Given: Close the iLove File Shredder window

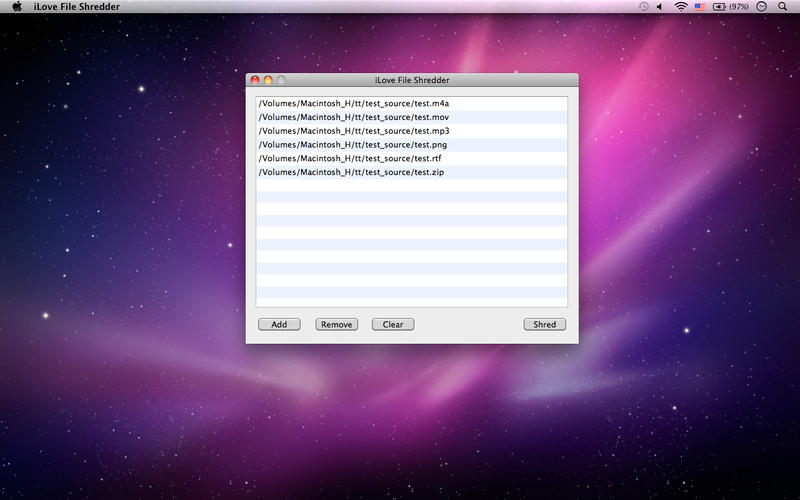Looking at the screenshot, I should pyautogui.click(x=255, y=80).
